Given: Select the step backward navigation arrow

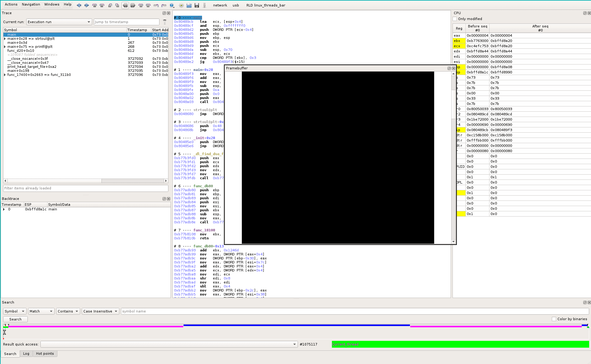Looking at the screenshot, I should coord(79,5).
